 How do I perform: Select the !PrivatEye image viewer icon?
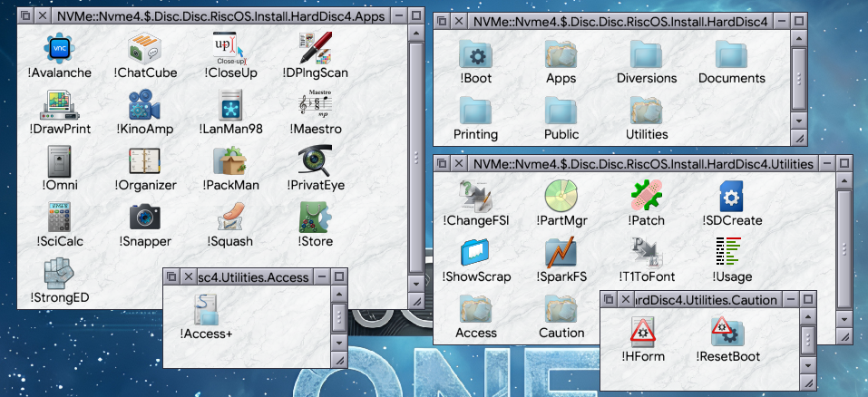pos(315,161)
